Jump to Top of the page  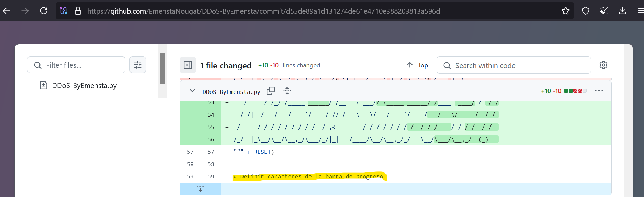click(x=417, y=65)
